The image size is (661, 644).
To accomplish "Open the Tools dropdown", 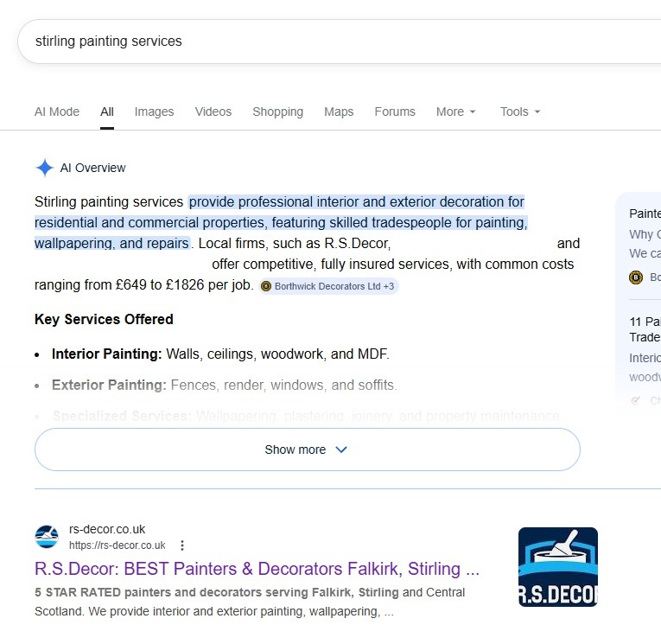I will point(520,112).
